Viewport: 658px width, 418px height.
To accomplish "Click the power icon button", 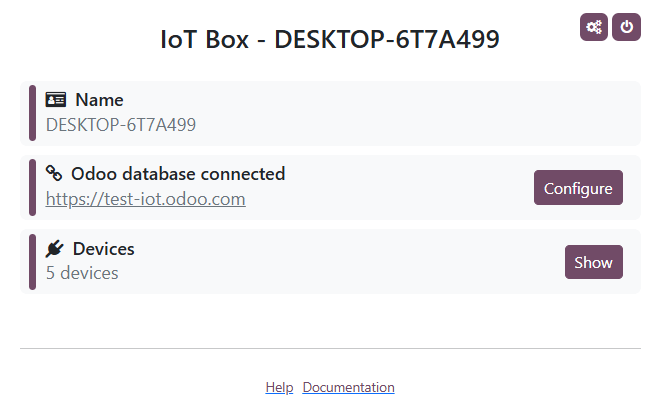I will (x=626, y=27).
